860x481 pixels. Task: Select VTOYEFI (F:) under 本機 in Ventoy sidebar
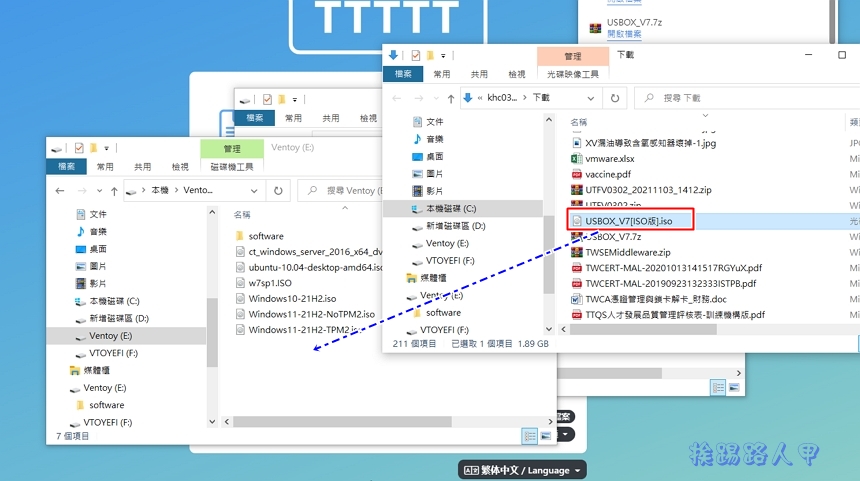tap(113, 353)
